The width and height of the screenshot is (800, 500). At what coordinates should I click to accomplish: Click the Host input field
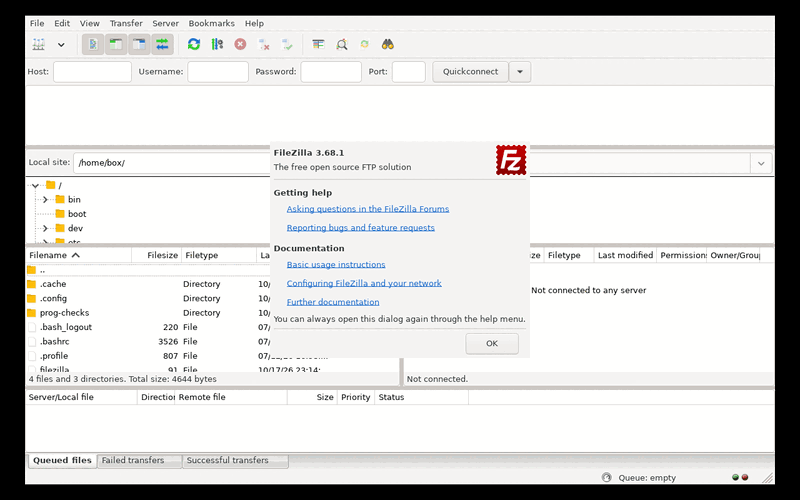(92, 71)
